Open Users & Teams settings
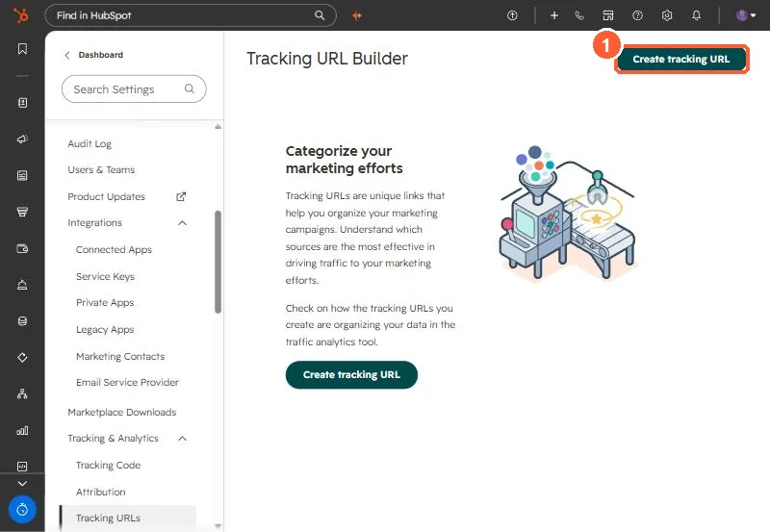The image size is (770, 532). [x=101, y=170]
